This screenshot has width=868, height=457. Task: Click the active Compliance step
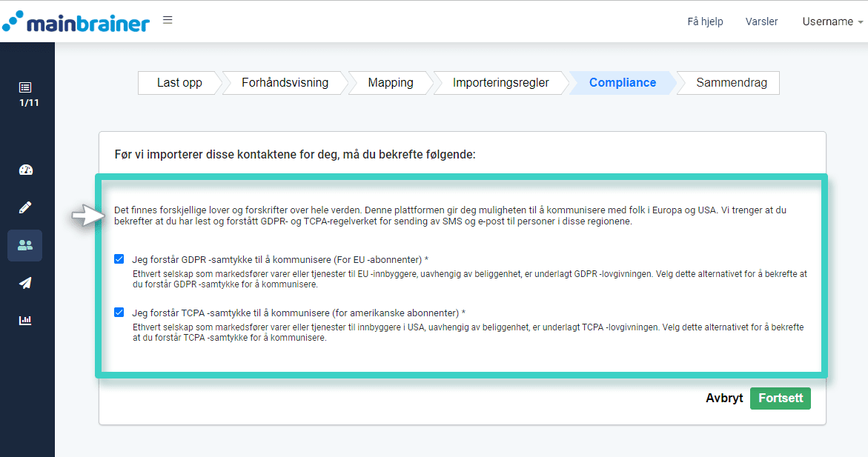pyautogui.click(x=623, y=83)
